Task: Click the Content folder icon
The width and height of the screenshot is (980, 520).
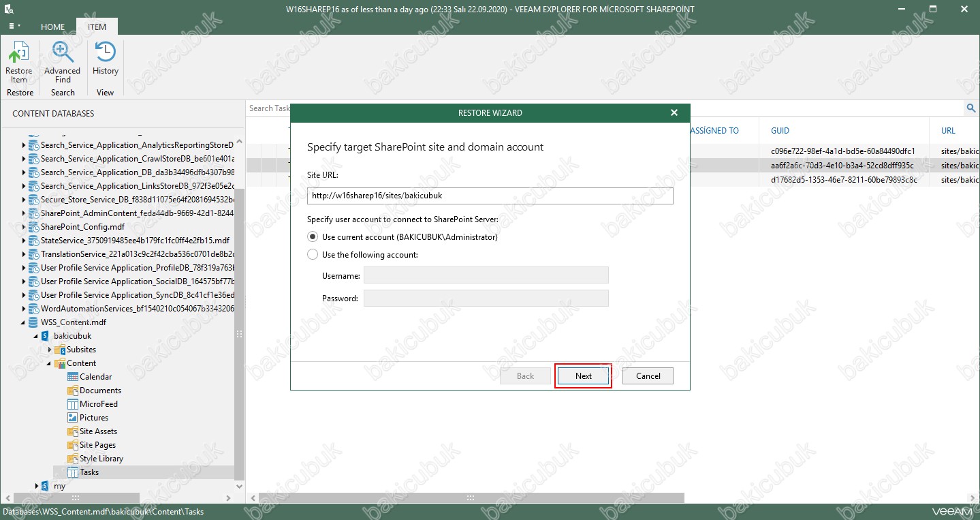Action: tap(60, 363)
